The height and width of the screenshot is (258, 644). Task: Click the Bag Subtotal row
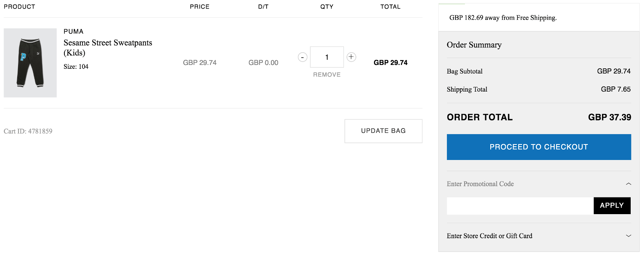coord(465,71)
